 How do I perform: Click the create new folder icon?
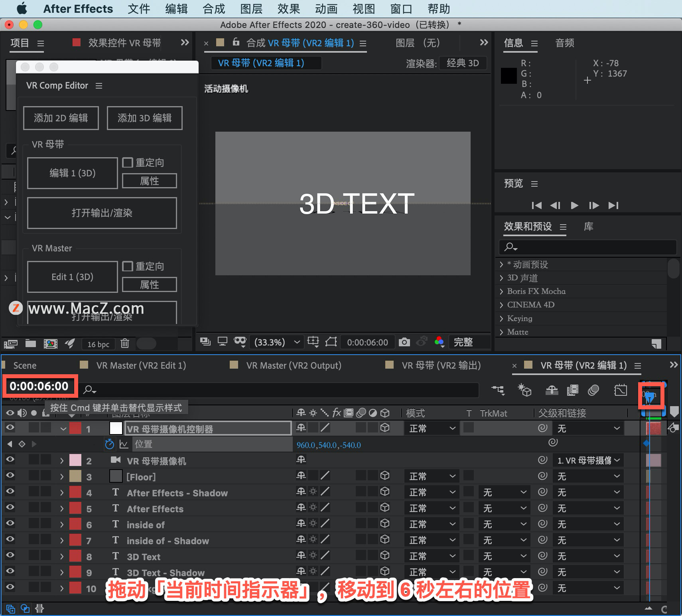[31, 343]
